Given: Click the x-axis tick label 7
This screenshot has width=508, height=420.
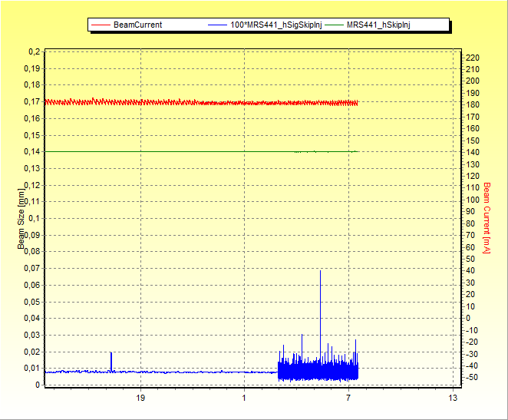Looking at the screenshot, I should (348, 398).
